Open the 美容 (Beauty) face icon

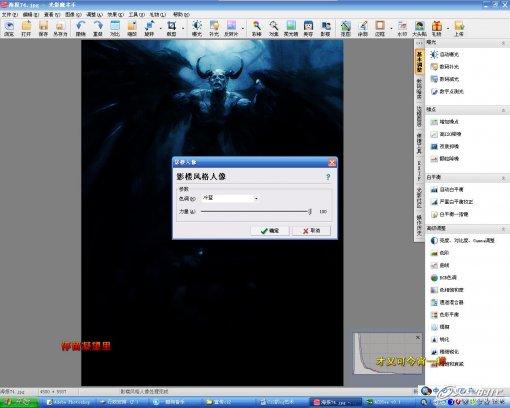pyautogui.click(x=308, y=28)
